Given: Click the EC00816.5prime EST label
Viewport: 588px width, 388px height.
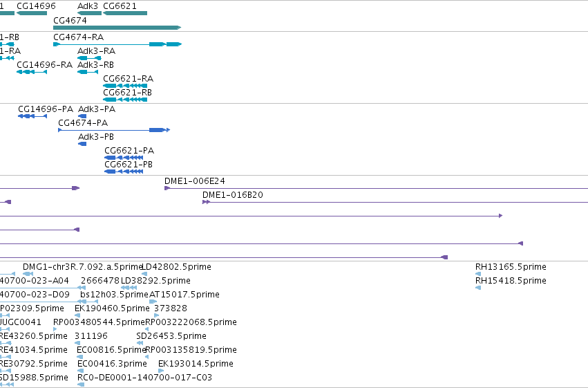Looking at the screenshot, I should tap(111, 350).
